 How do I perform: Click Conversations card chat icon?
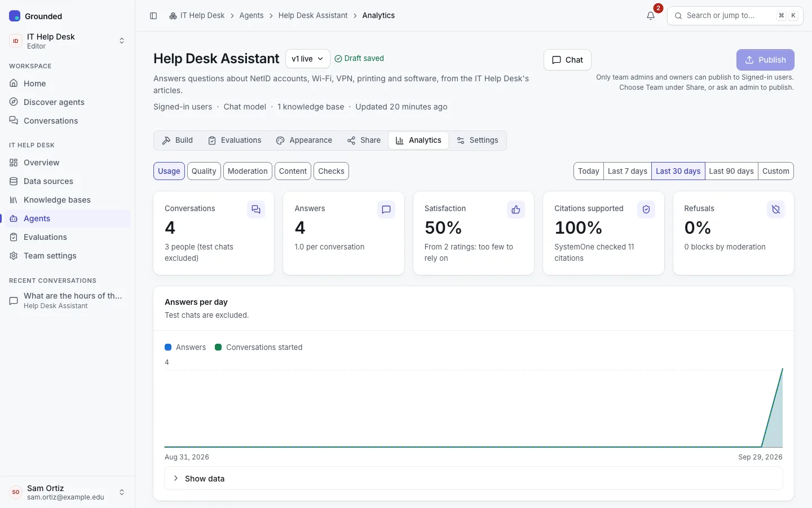[x=256, y=209]
